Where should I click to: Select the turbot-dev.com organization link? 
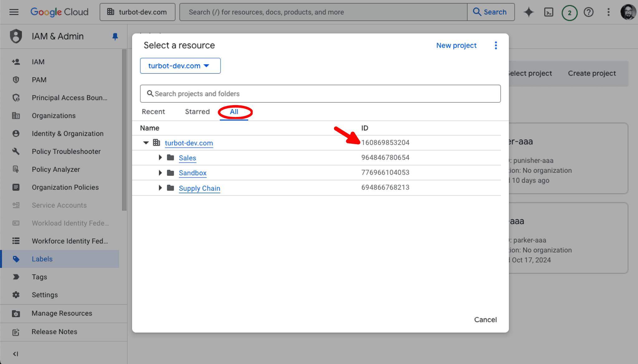(x=189, y=143)
